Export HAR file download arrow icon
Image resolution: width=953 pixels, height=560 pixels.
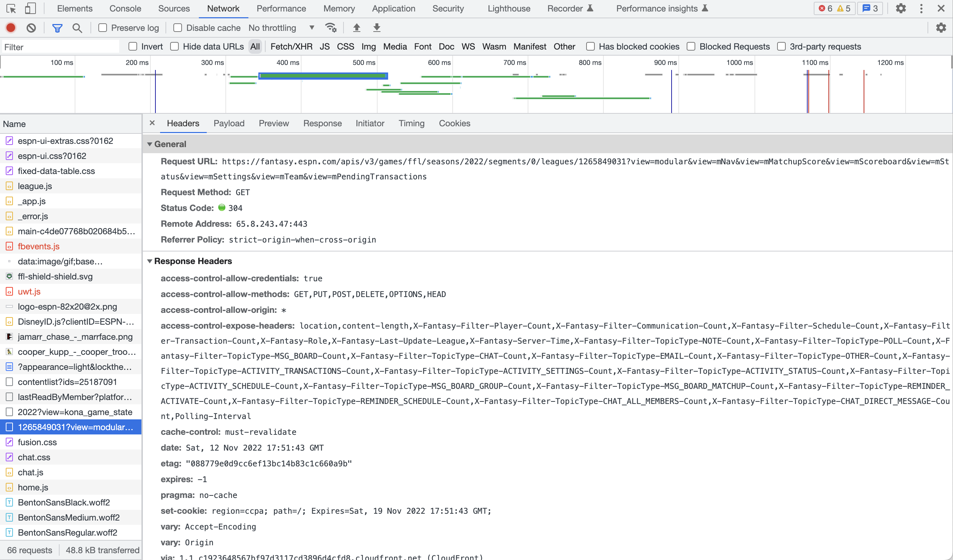[377, 28]
